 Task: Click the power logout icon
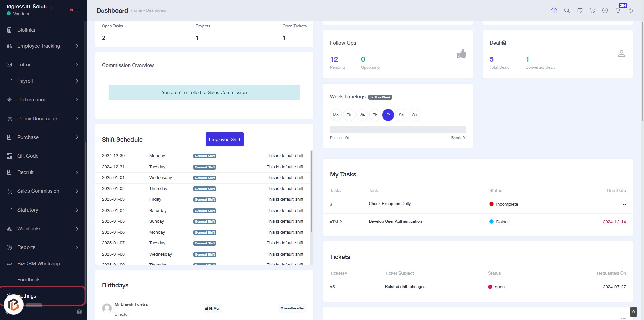pos(631,10)
